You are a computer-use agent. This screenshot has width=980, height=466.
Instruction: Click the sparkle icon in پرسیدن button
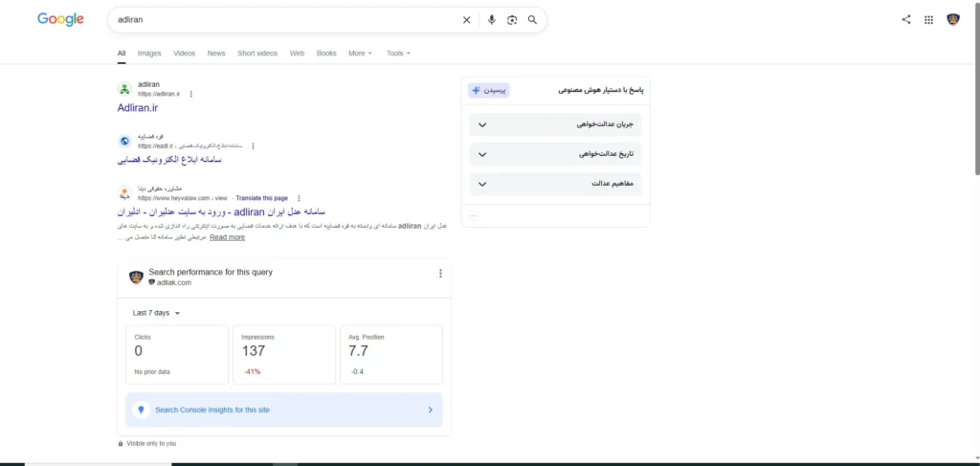click(x=477, y=91)
